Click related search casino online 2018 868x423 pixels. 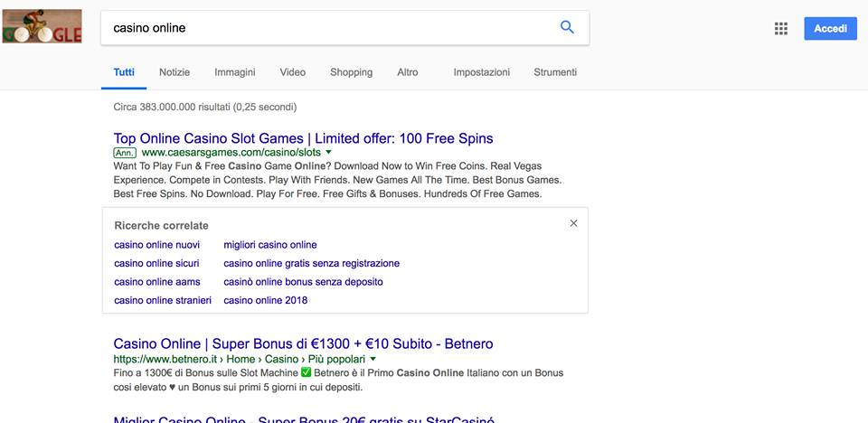tap(265, 301)
